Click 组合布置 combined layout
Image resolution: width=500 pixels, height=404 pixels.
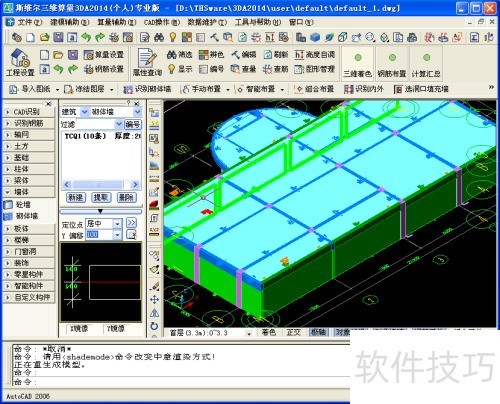click(x=314, y=89)
